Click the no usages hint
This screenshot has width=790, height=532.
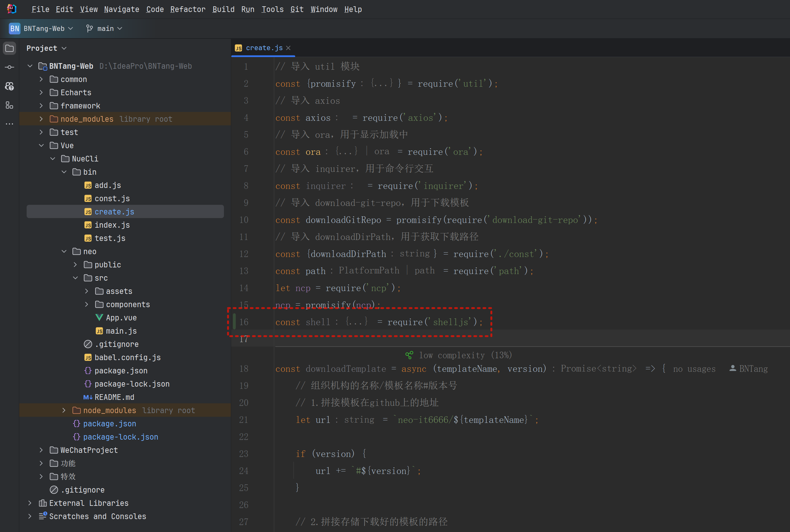[694, 369]
